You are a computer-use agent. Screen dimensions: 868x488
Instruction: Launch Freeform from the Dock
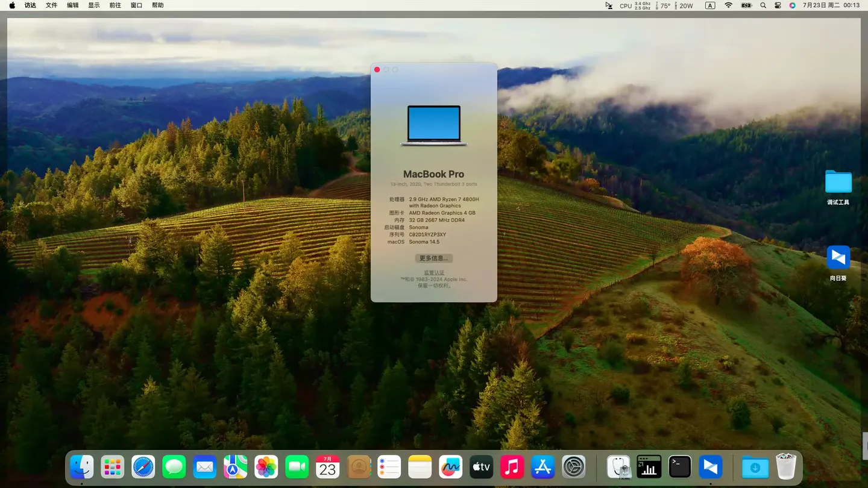pos(450,467)
